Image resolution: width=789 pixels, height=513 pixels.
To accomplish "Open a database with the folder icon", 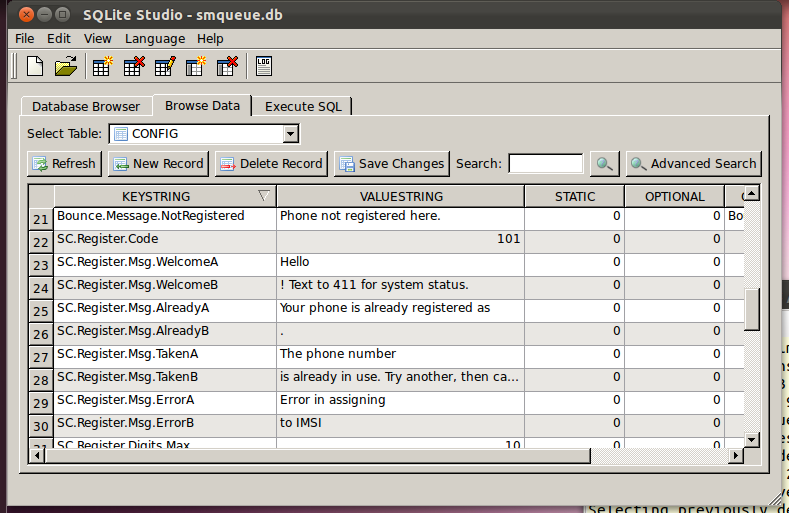I will coord(65,67).
